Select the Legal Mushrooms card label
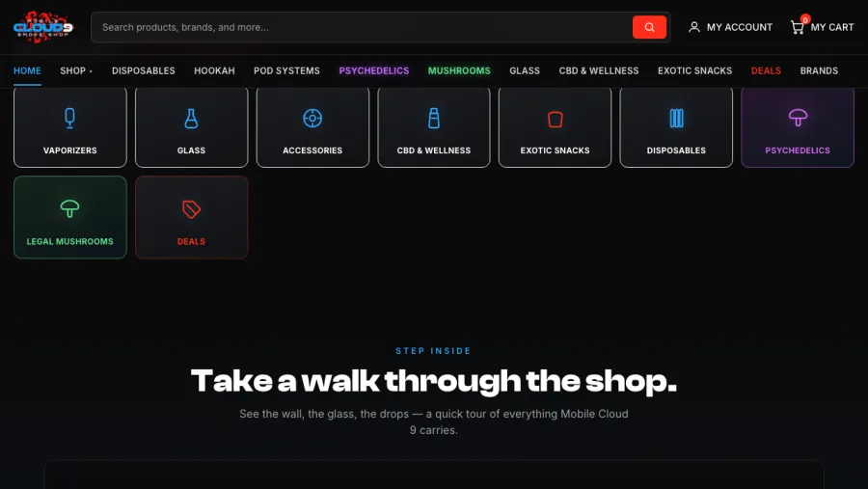 pos(69,241)
